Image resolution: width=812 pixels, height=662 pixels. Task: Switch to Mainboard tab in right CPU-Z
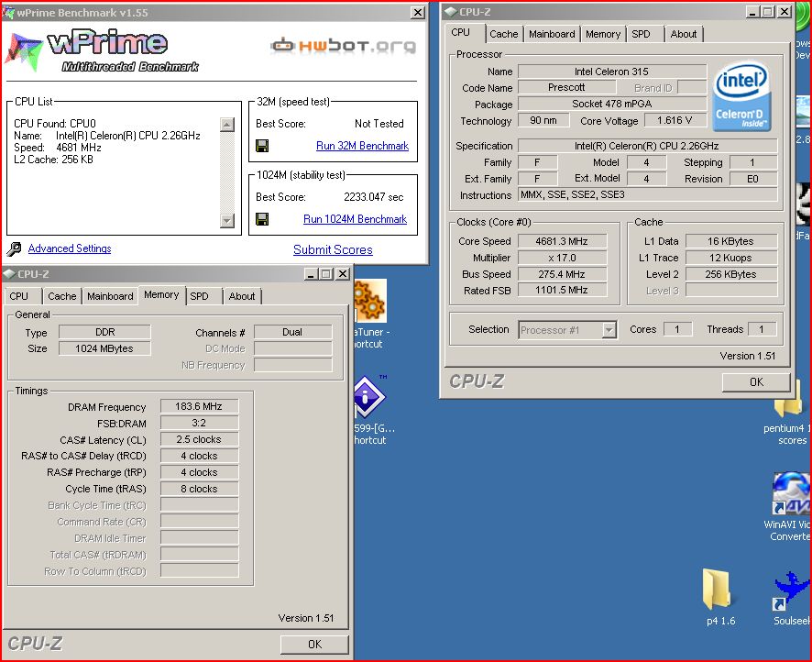click(x=552, y=34)
